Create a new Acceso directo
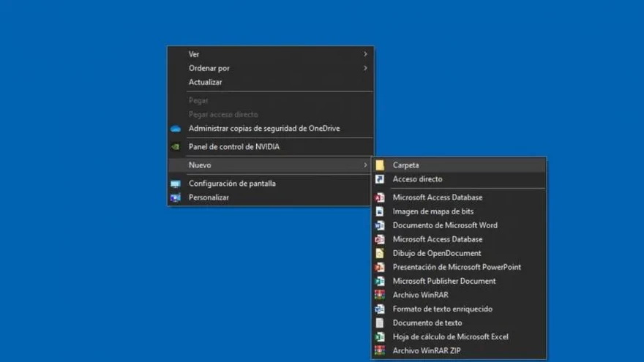 459,179
